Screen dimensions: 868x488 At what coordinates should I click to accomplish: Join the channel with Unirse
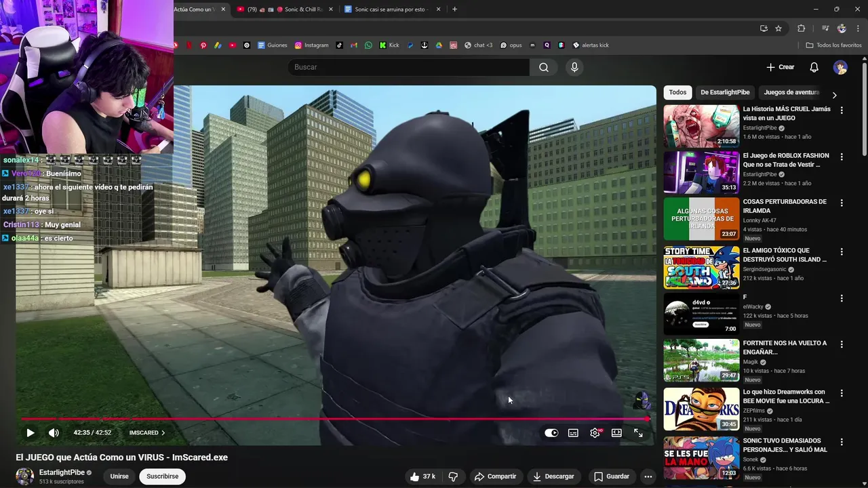tap(119, 476)
